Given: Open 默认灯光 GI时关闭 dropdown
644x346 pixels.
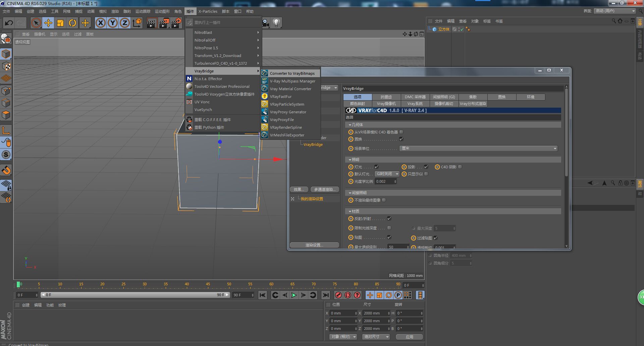Looking at the screenshot, I should pos(387,174).
